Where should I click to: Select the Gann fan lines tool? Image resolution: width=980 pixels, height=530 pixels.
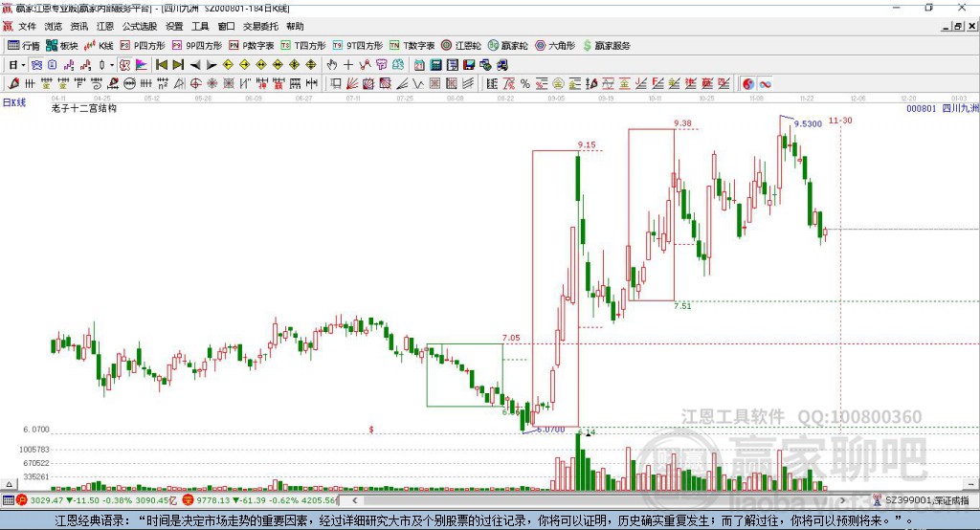coord(352,84)
